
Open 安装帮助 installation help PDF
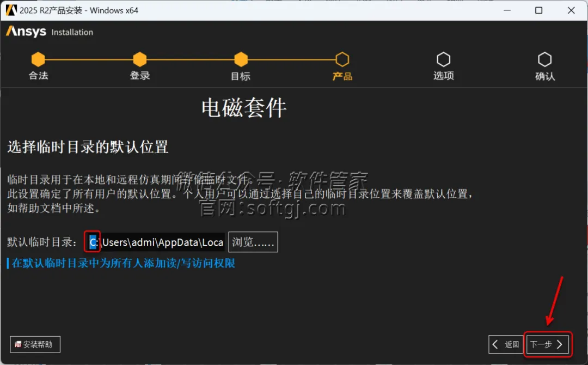point(35,344)
